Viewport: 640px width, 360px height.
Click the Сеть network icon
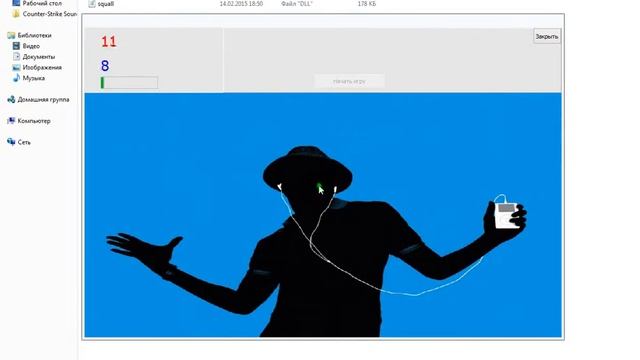click(x=11, y=142)
